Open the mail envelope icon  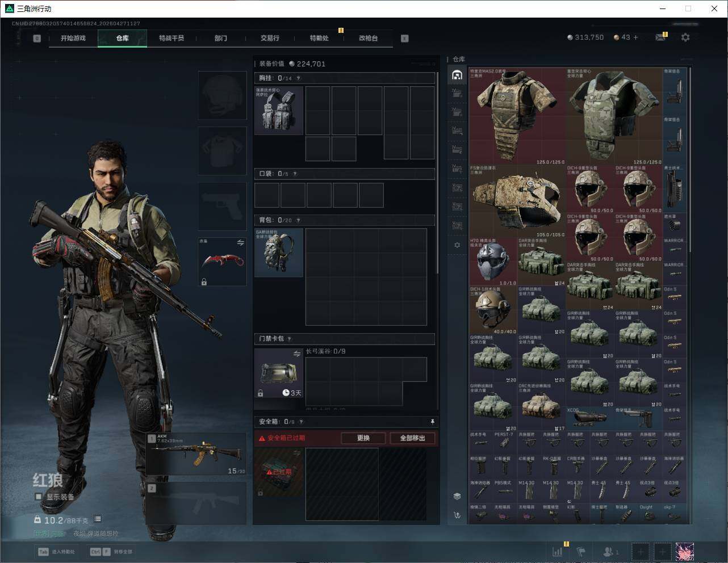click(x=660, y=37)
